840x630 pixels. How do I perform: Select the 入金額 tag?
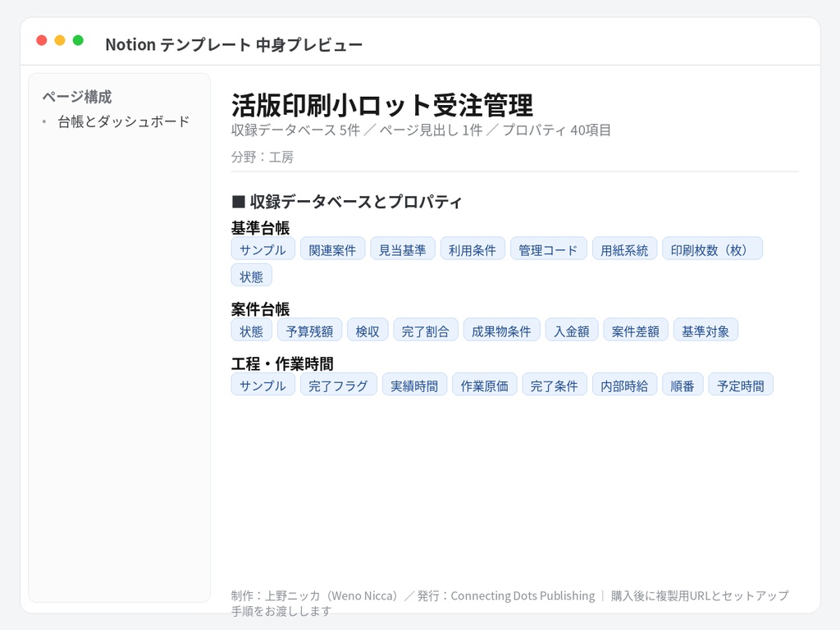click(572, 330)
